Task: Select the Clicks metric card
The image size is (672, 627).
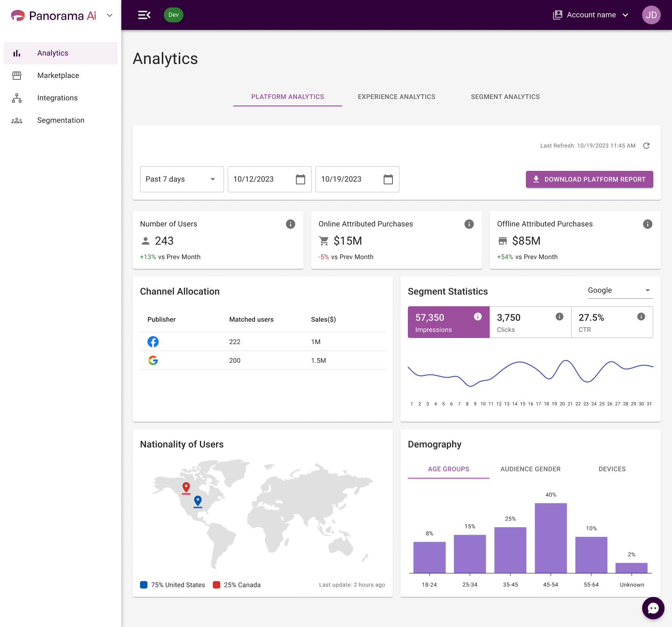Action: (531, 322)
